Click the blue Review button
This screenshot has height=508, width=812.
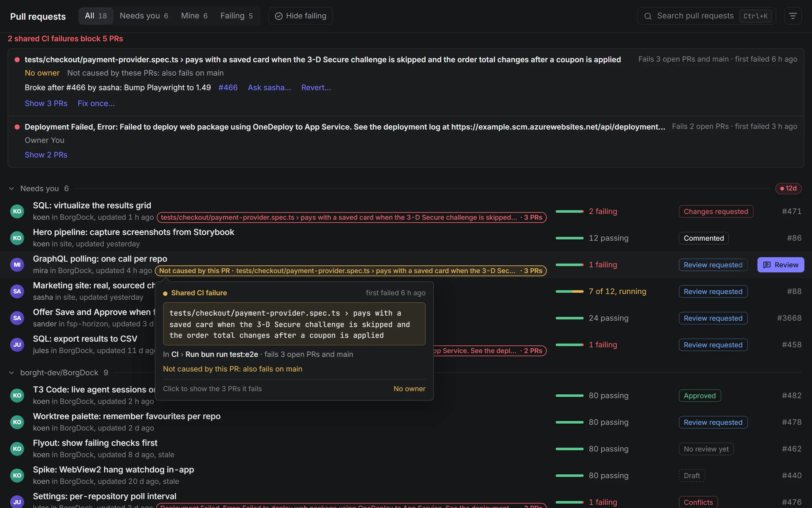point(781,265)
